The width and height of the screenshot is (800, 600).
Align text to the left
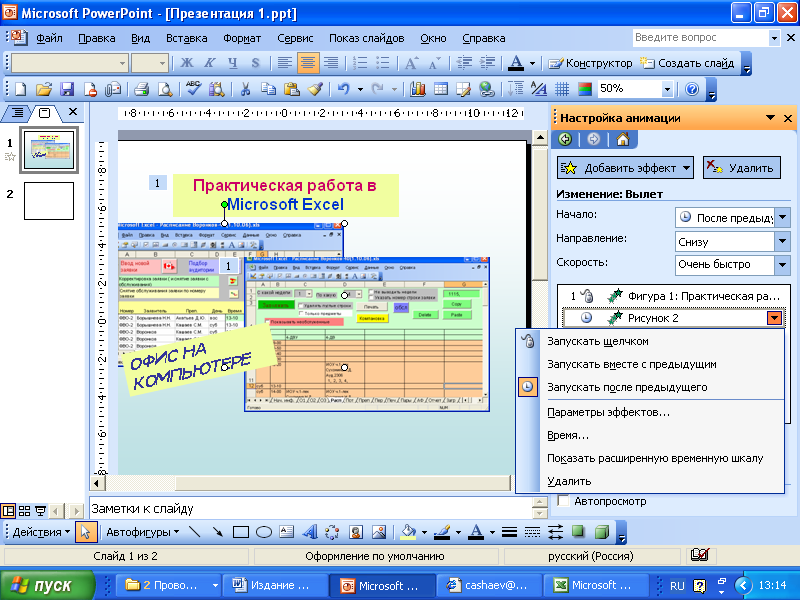285,63
